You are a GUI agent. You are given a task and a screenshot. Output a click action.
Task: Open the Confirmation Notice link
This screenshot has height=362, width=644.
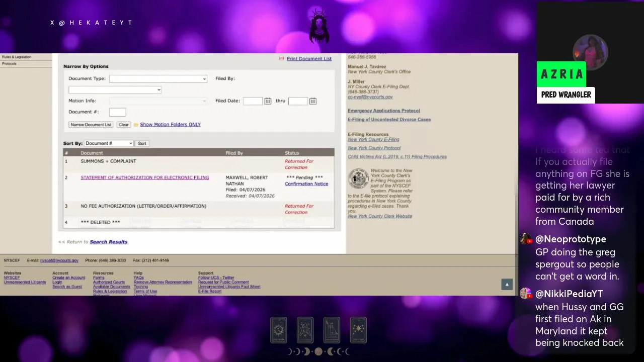coord(306,184)
